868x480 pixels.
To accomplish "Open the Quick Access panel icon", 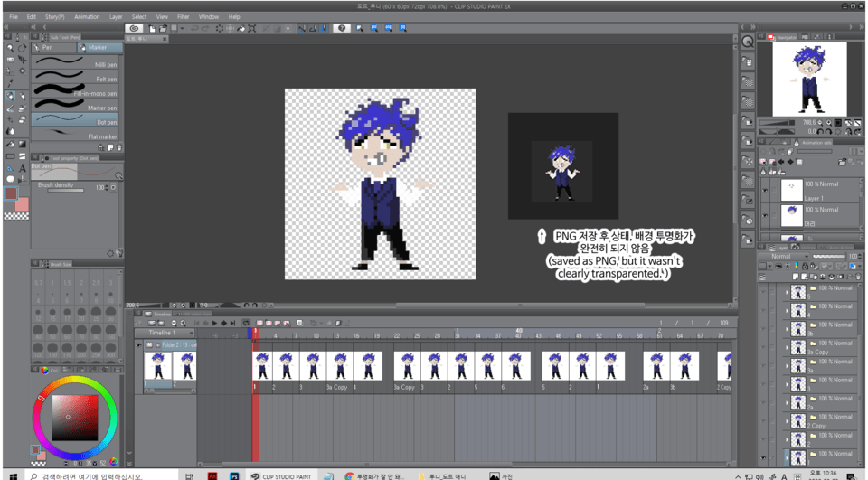I will (x=748, y=42).
